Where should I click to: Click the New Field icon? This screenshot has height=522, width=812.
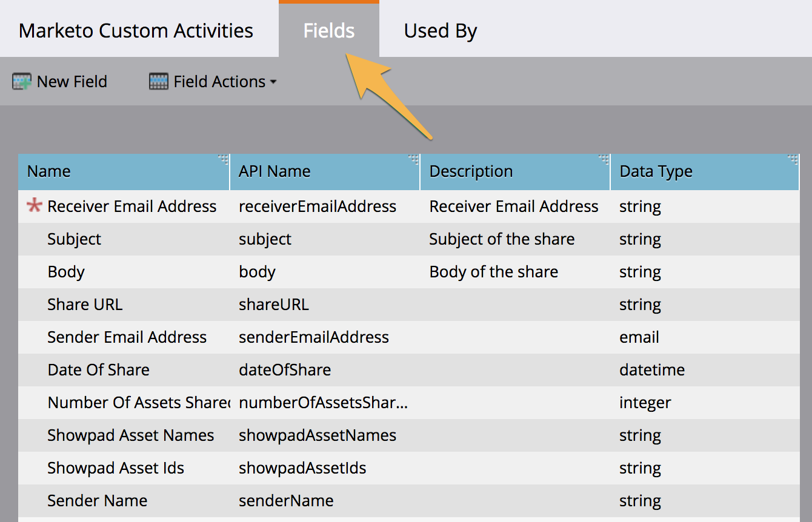22,81
